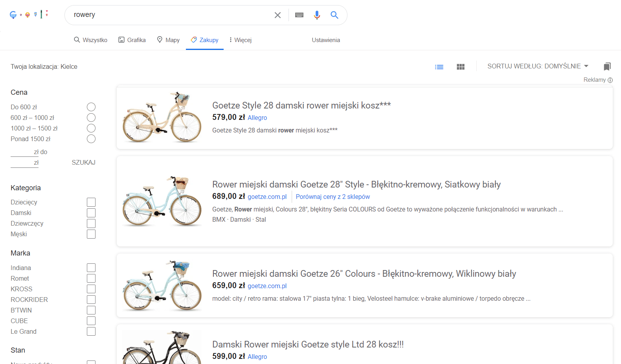This screenshot has height=364, width=621.
Task: Select price range Ponad 1500 zł
Action: pyautogui.click(x=91, y=139)
